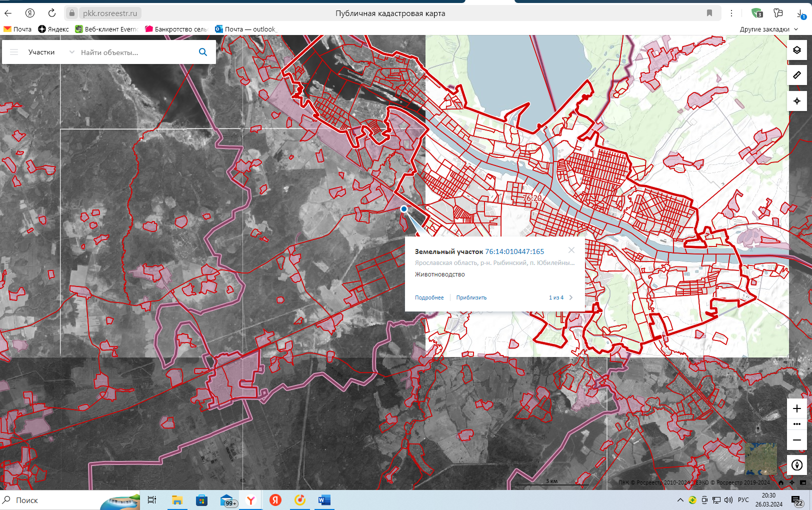Select the ruler measurement tool
This screenshot has height=510, width=812.
coord(797,75)
